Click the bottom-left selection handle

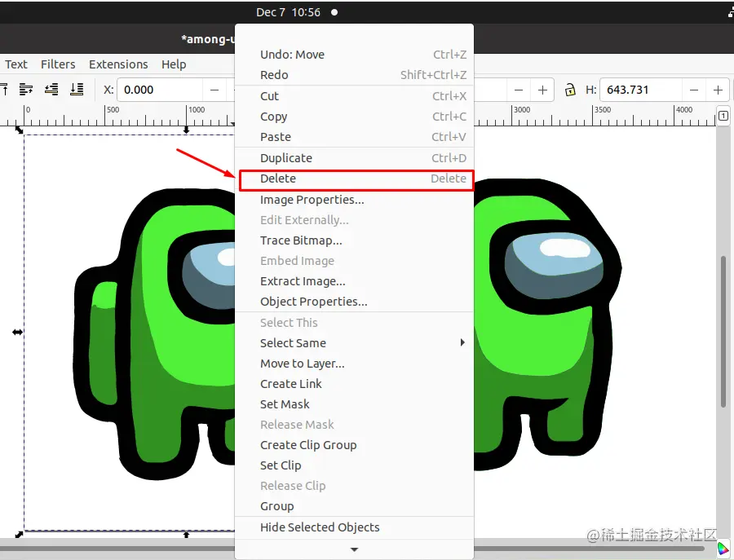[x=19, y=534]
